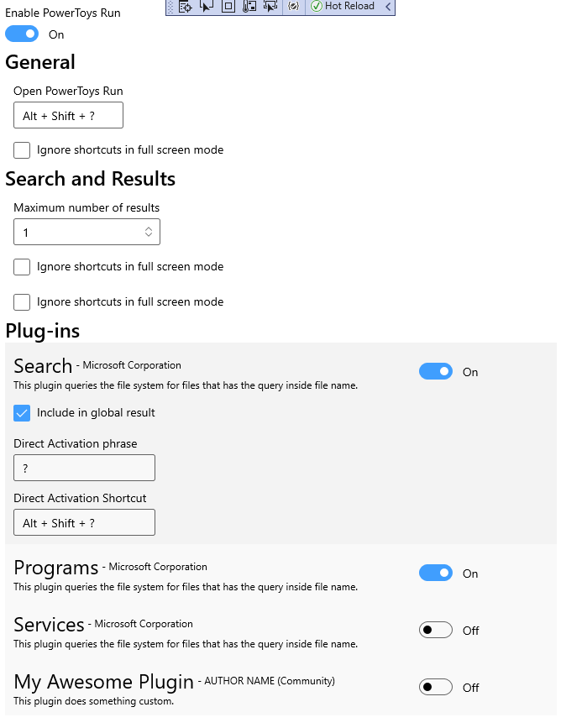Activate the element selection tool in debug toolbar
The width and height of the screenshot is (561, 728).
click(205, 7)
